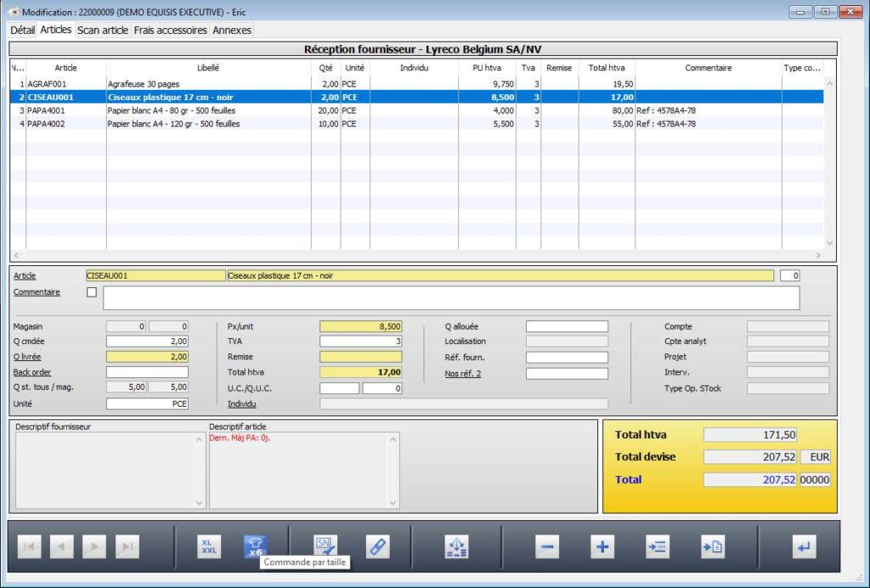Image resolution: width=870 pixels, height=588 pixels.
Task: Go to first record navigation button
Action: tap(30, 547)
